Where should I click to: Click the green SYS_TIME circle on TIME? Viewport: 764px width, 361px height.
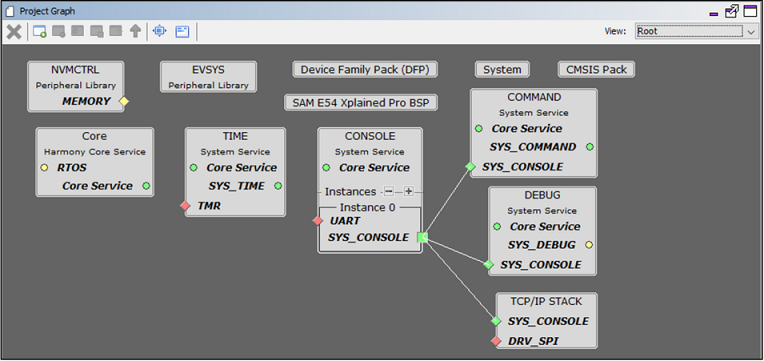[278, 186]
